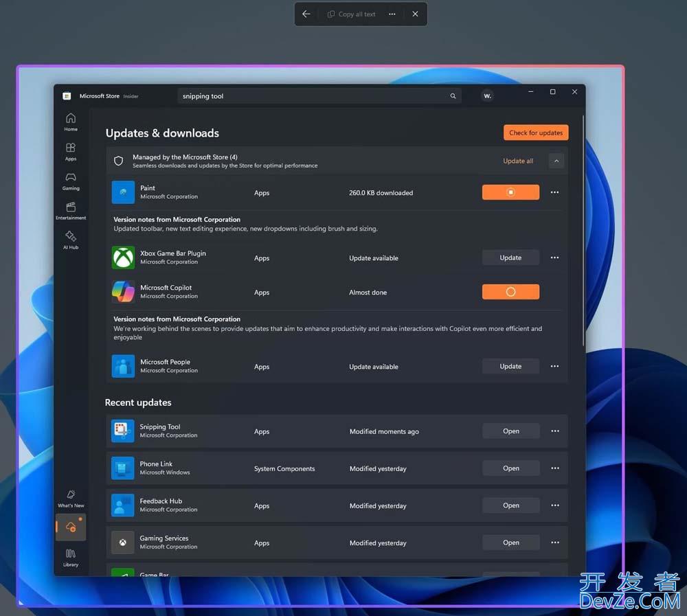This screenshot has height=616, width=687.
Task: Click the Feedback Hub name
Action: coord(161,501)
